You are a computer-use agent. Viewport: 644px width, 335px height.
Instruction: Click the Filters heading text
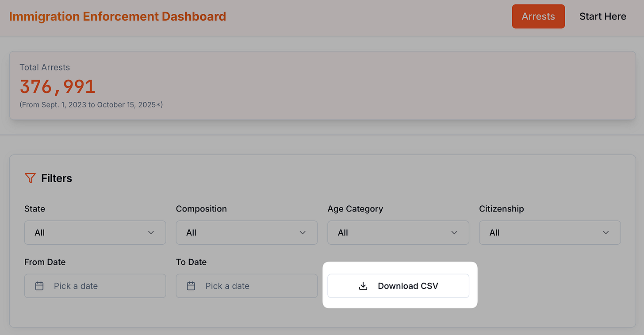(x=57, y=178)
